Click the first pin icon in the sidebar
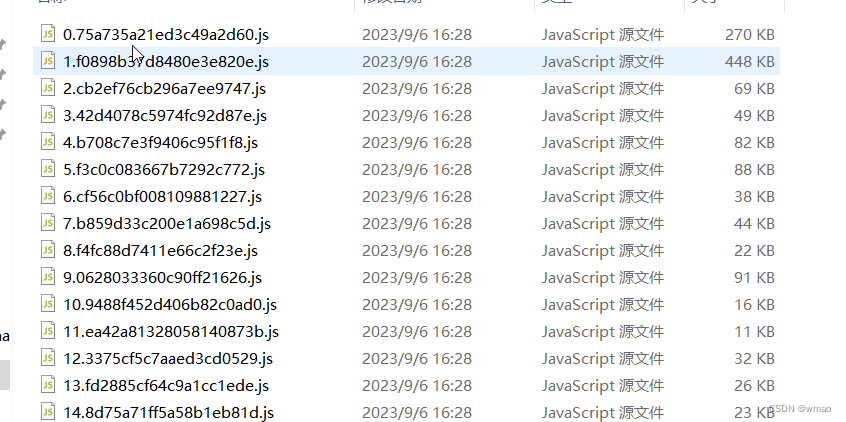846x422 pixels. pos(3,44)
